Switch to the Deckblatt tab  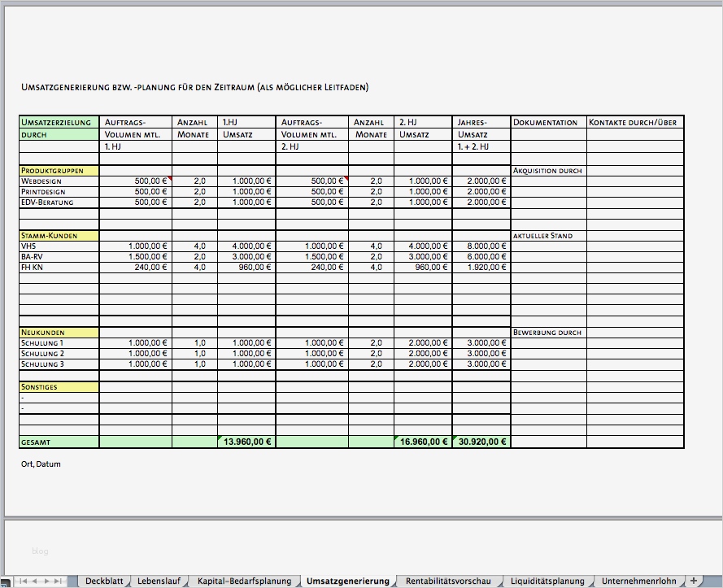point(104,581)
